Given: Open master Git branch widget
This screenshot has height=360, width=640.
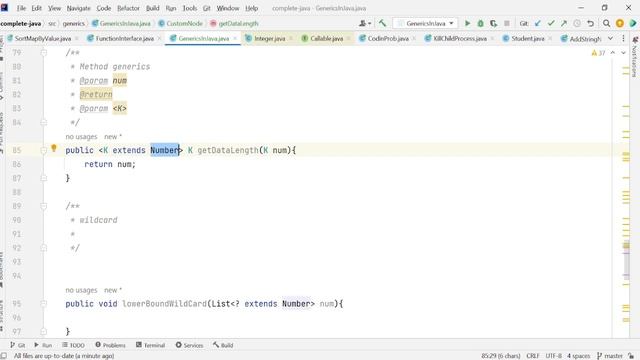Looking at the screenshot, I should click(610, 356).
